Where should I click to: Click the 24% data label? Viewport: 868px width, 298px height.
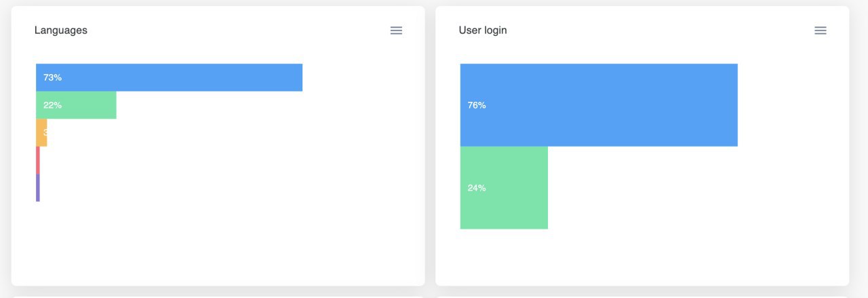tap(477, 188)
